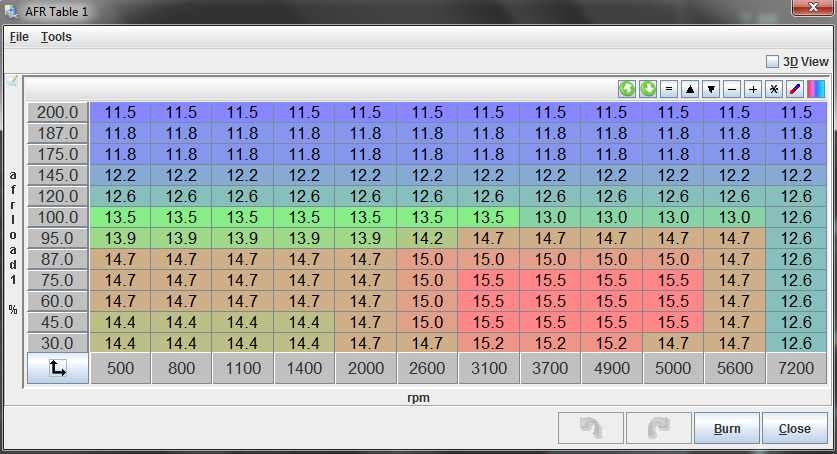The width and height of the screenshot is (837, 454).
Task: Select the 7200 rpm column header
Action: 796,368
